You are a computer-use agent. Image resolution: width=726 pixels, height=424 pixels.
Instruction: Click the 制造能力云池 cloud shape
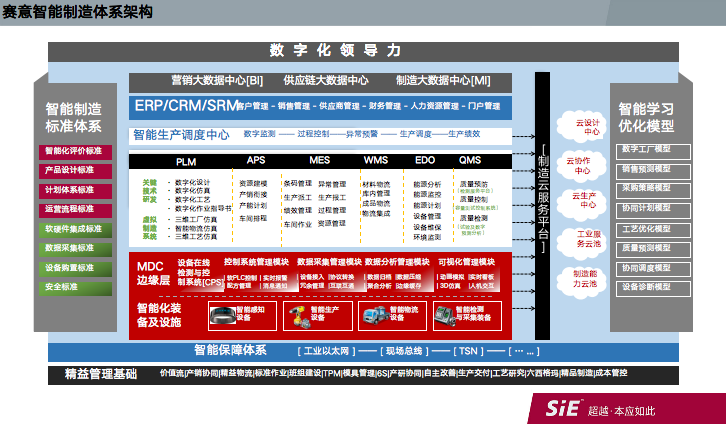tap(587, 277)
